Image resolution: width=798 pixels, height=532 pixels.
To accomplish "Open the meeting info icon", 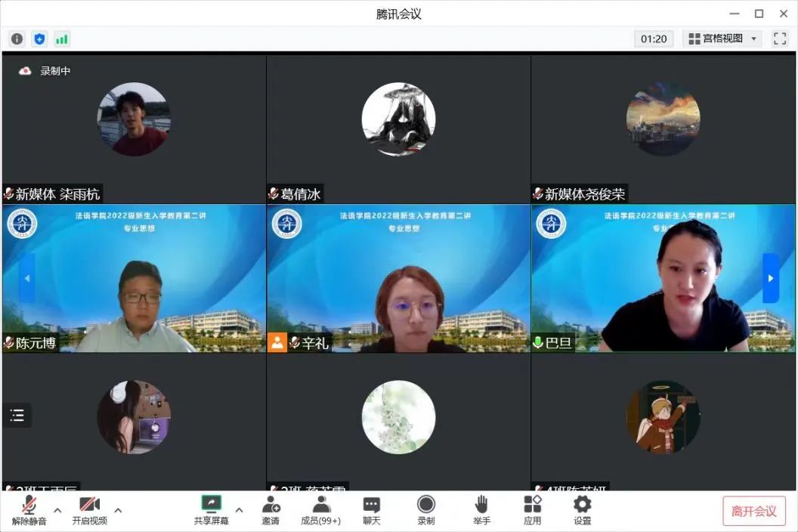I will coord(17,39).
